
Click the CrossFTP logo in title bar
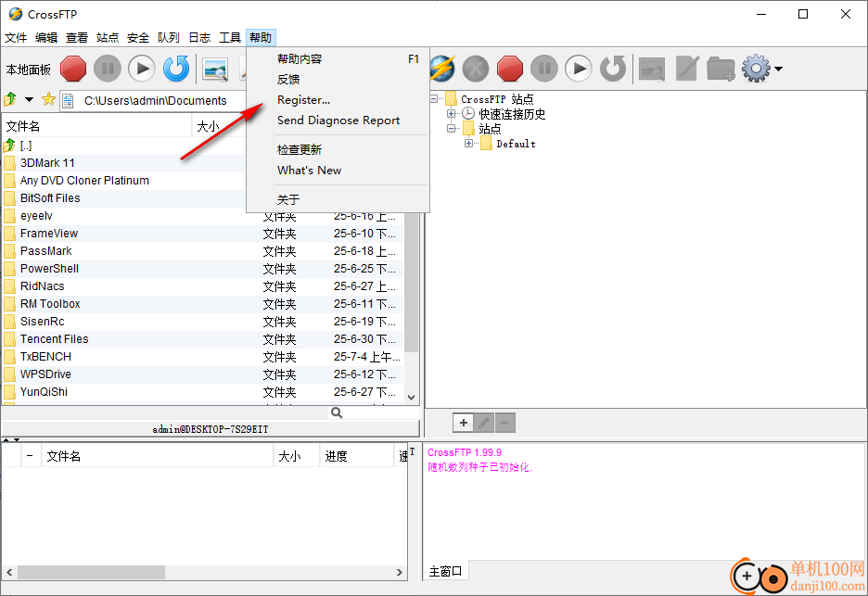(x=16, y=14)
